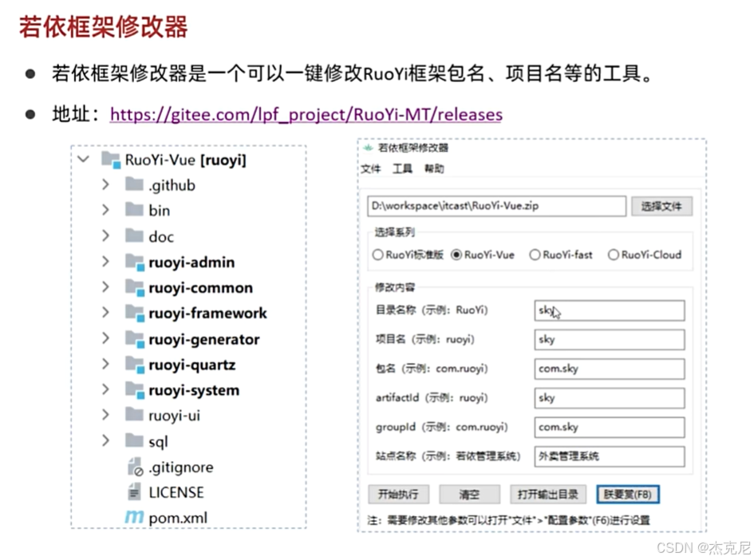This screenshot has height=560, width=754.
Task: Expand the doc folder chevron
Action: pyautogui.click(x=105, y=235)
